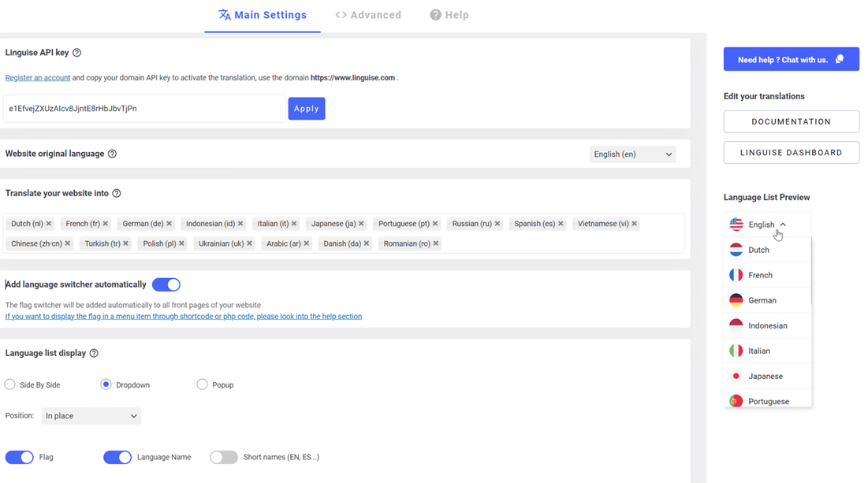The height and width of the screenshot is (483, 868).
Task: View help for Language list display
Action: [94, 353]
